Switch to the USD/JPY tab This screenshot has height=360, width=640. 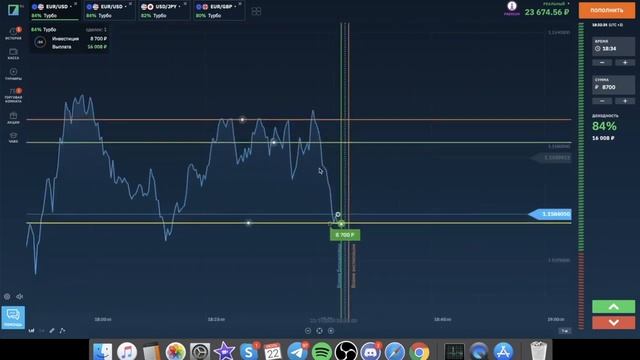pos(164,11)
